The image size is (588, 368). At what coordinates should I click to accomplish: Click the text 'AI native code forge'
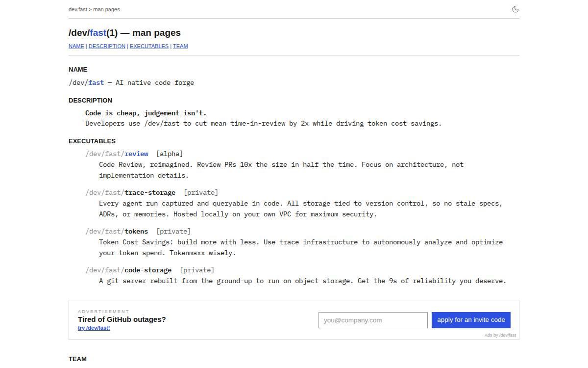point(155,82)
